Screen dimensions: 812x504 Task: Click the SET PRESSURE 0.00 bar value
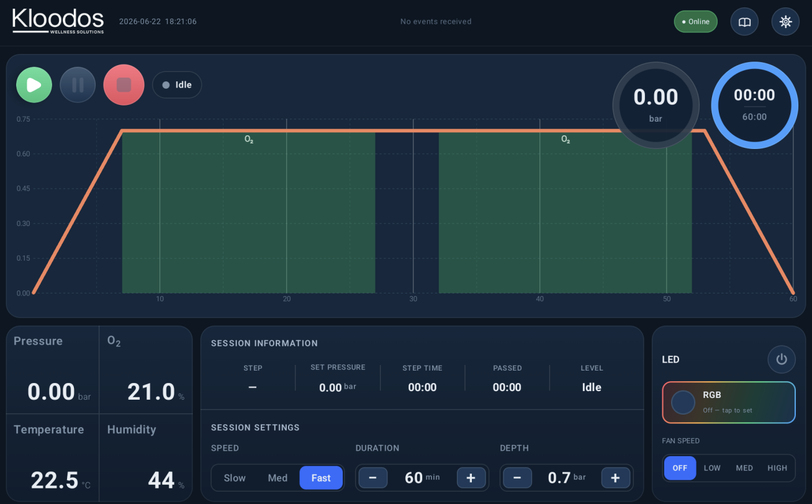tap(338, 387)
